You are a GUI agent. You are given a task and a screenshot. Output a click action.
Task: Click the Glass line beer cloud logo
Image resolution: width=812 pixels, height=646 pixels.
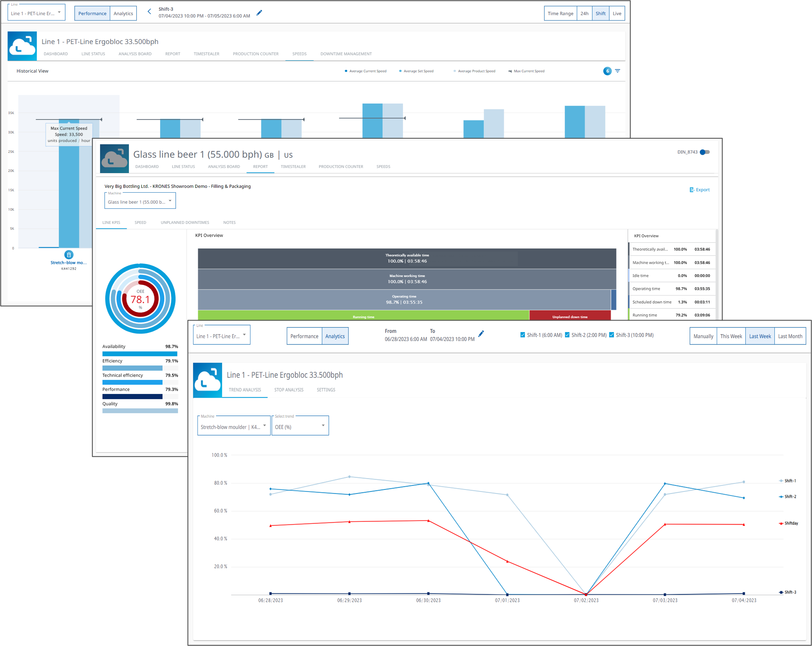[x=115, y=159]
